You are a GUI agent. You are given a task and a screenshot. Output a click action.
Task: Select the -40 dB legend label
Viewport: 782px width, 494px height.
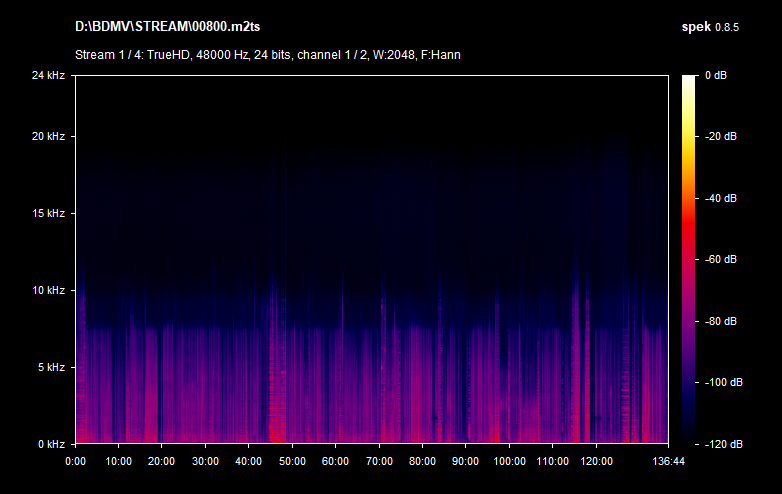pos(719,198)
